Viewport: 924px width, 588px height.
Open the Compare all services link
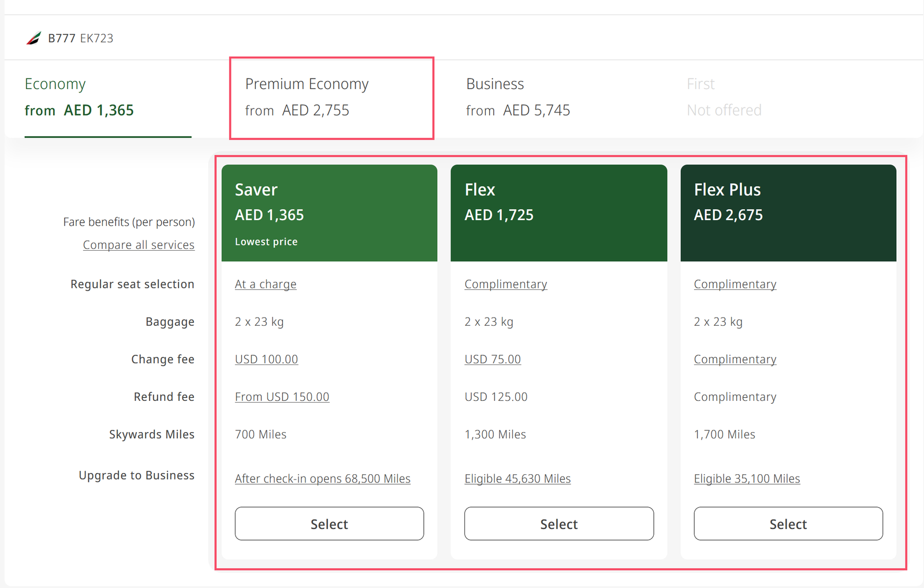[x=139, y=245]
